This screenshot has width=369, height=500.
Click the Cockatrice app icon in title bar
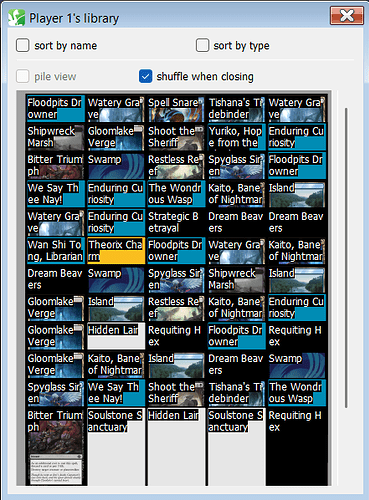click(17, 18)
